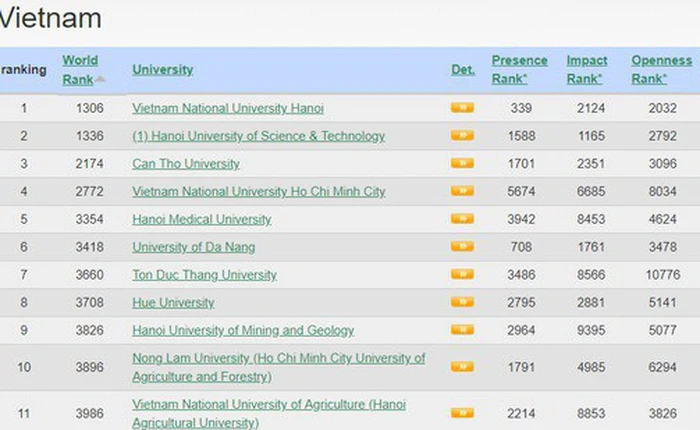The image size is (700, 430).
Task: Open details icon for Nong Lam University
Action: tap(462, 367)
